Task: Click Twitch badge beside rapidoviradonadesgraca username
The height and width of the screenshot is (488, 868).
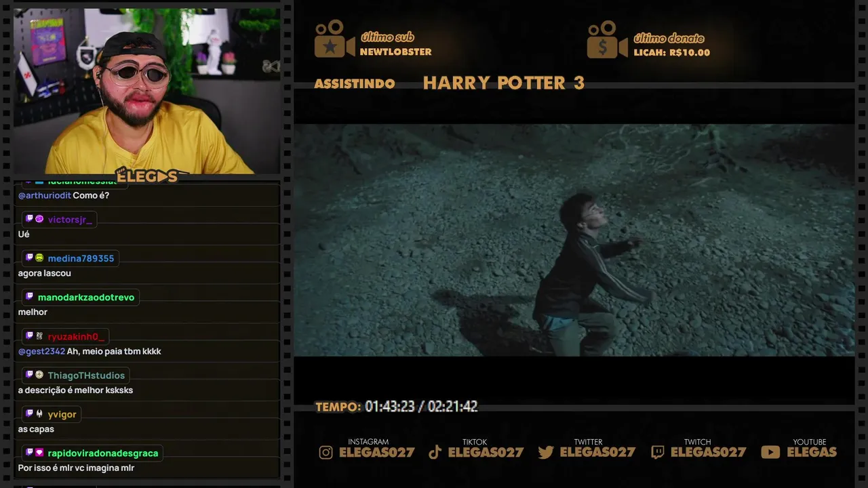Action: tap(29, 452)
